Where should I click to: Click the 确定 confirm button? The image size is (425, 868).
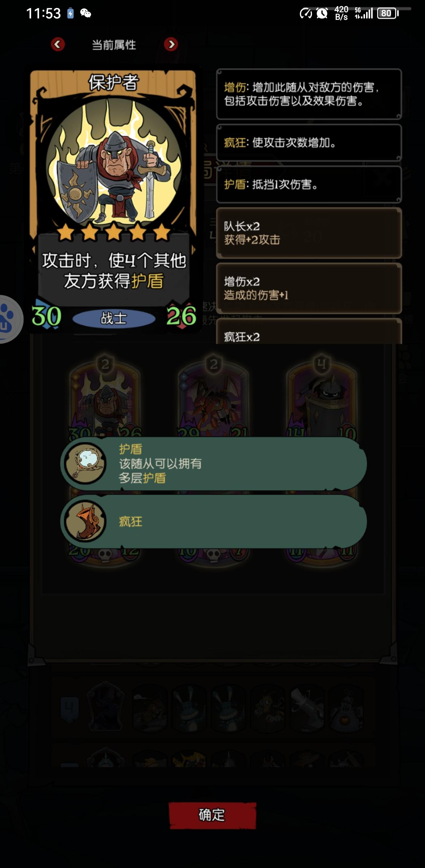(212, 815)
